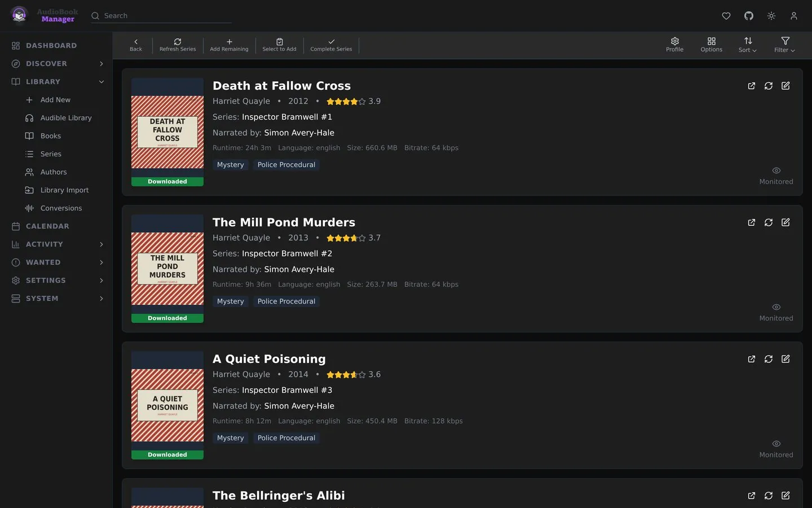Viewport: 812px width, 508px height.
Task: Refresh A Quiet Poisoning icon
Action: (x=768, y=359)
